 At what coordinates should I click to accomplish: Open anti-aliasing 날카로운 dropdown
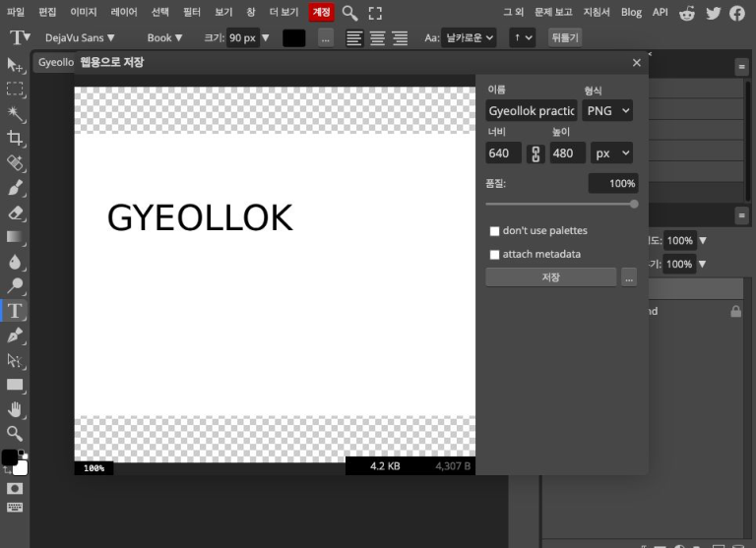(469, 37)
